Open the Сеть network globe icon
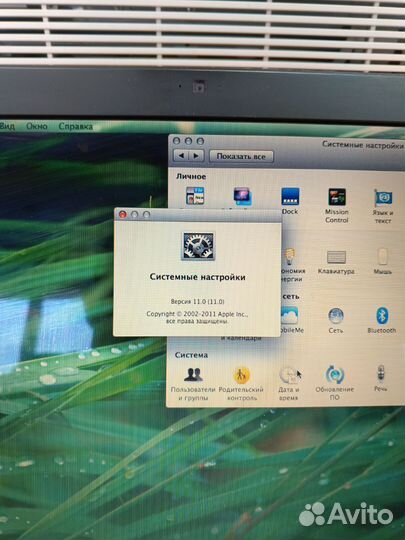The image size is (405, 540). pyautogui.click(x=336, y=316)
